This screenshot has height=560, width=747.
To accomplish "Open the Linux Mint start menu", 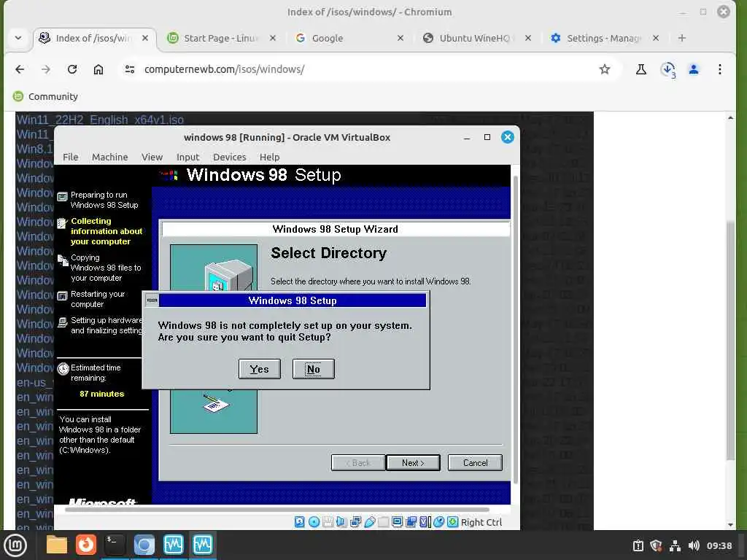I will (15, 545).
